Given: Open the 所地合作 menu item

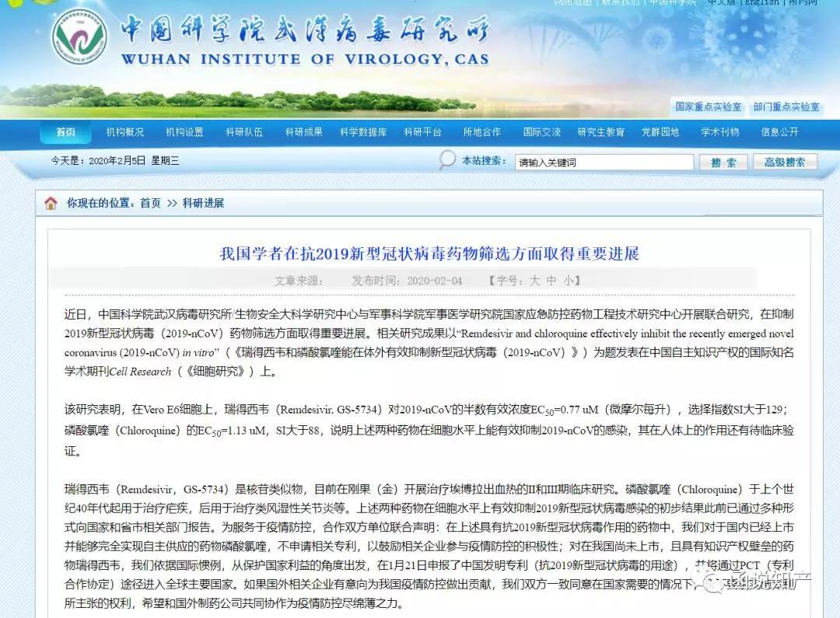Looking at the screenshot, I should point(482,131).
